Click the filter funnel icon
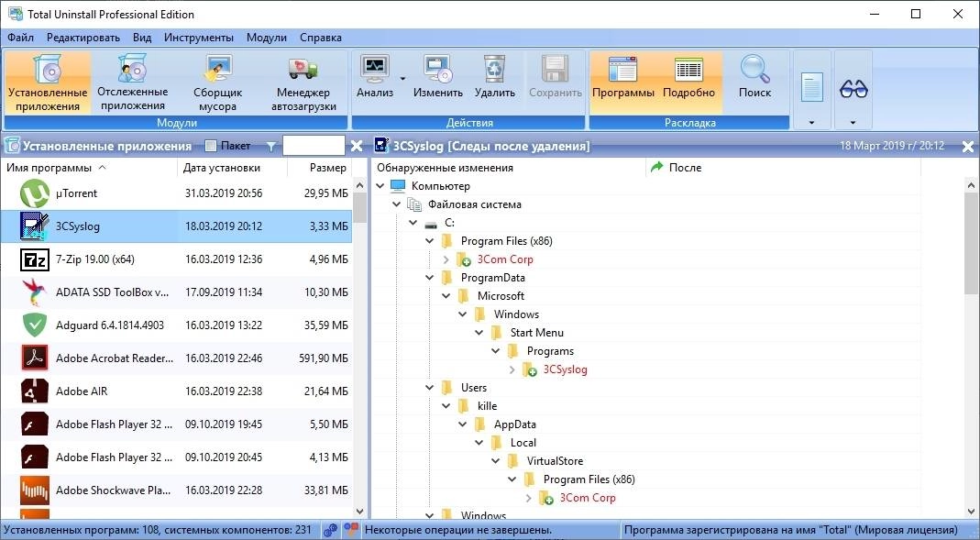 click(270, 147)
